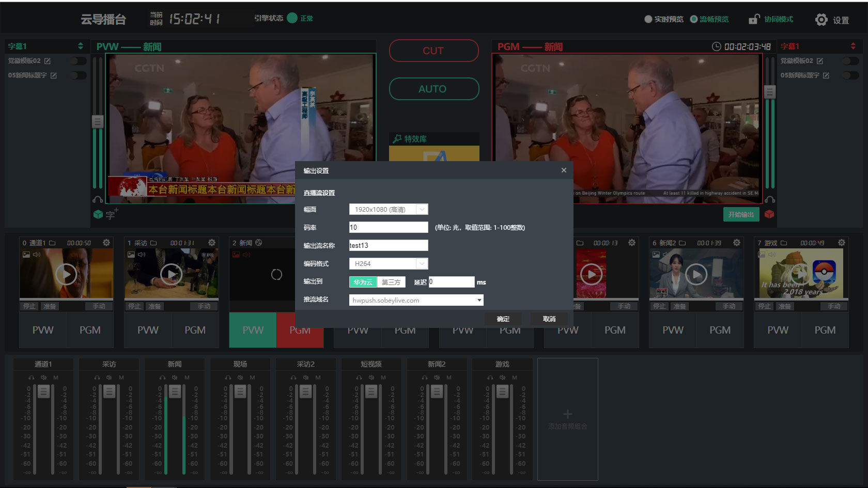Click the headphone icon in the 现场 mixer strip

coord(228,377)
